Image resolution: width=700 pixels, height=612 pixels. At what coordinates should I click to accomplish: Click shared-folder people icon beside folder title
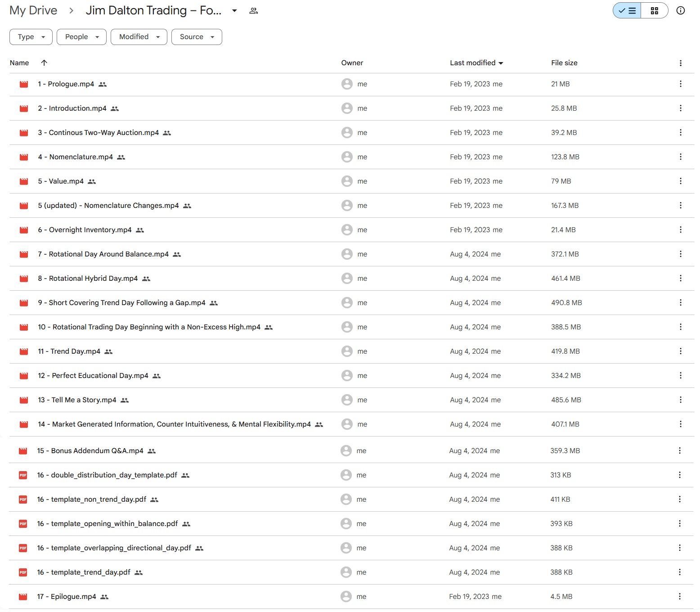tap(253, 11)
